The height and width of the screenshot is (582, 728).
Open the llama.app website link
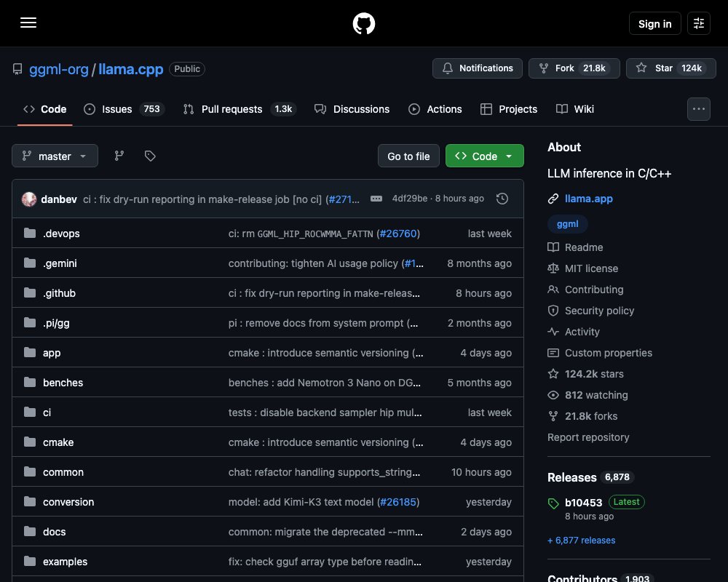tap(589, 199)
